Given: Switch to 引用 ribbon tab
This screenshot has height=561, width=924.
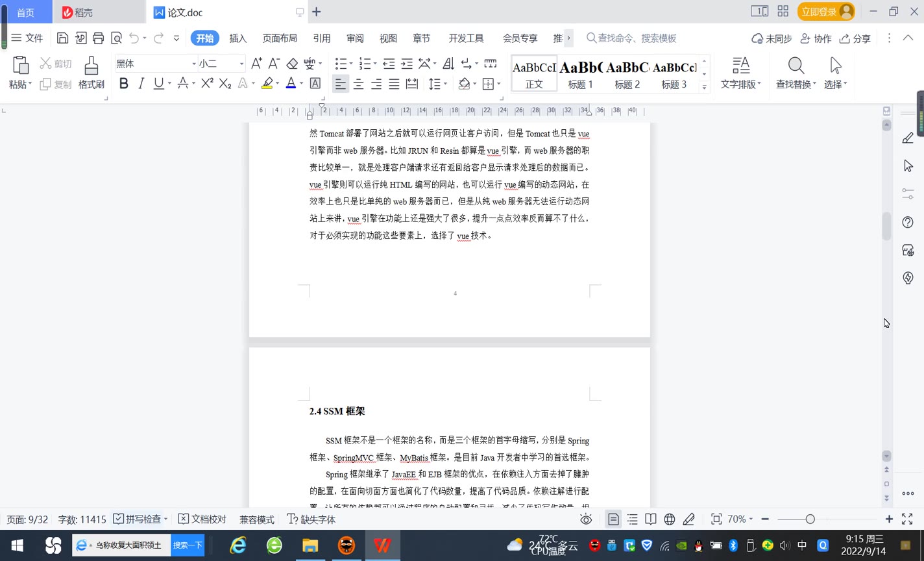Looking at the screenshot, I should (322, 38).
